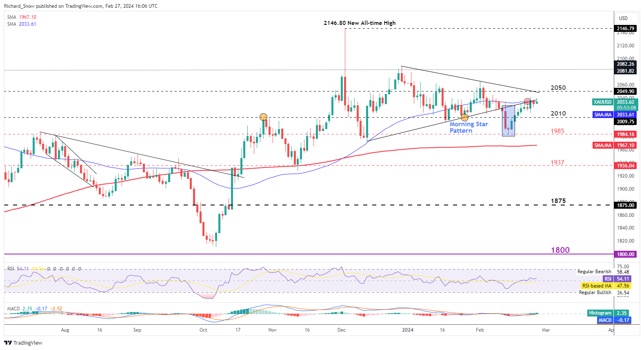Click the blue SMA:MA 2033.61 axis tag
This screenshot has width=644, height=350.
point(603,115)
